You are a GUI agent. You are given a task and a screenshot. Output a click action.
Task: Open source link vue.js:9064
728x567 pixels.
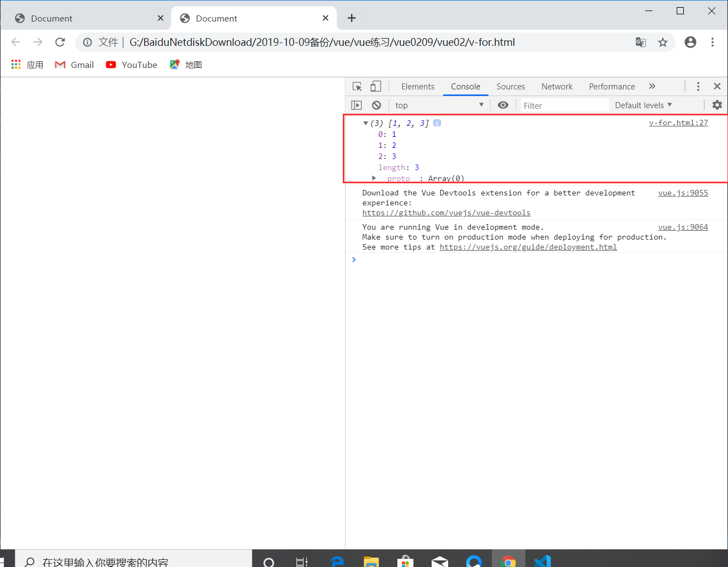pyautogui.click(x=683, y=227)
